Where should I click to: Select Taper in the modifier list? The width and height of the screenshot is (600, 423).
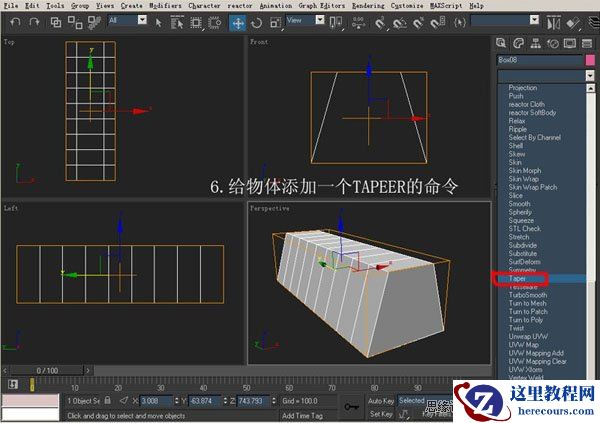coord(517,278)
